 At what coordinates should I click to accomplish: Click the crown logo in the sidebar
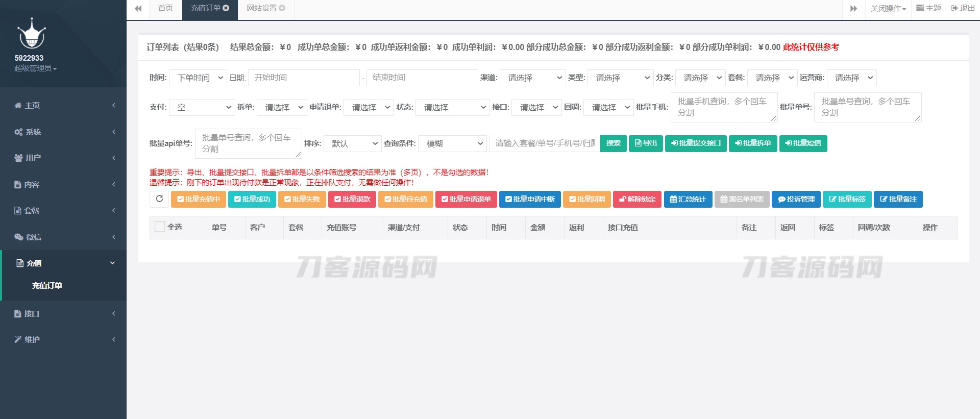tap(32, 34)
